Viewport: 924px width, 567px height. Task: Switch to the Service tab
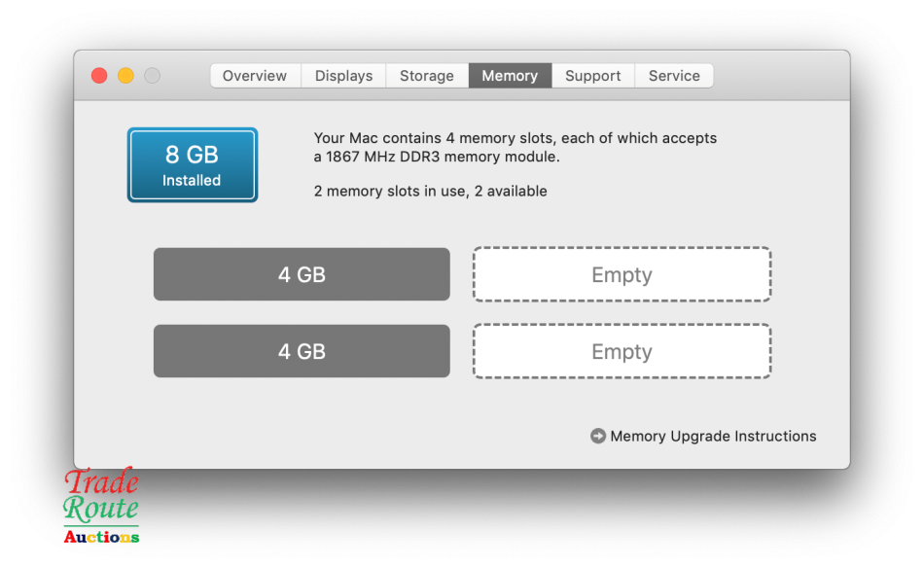point(674,76)
